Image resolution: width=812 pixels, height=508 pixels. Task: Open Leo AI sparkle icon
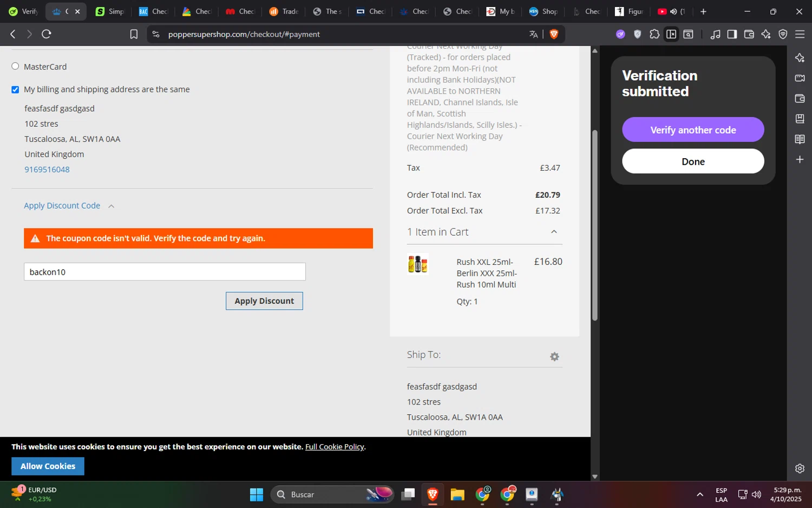[x=766, y=34]
